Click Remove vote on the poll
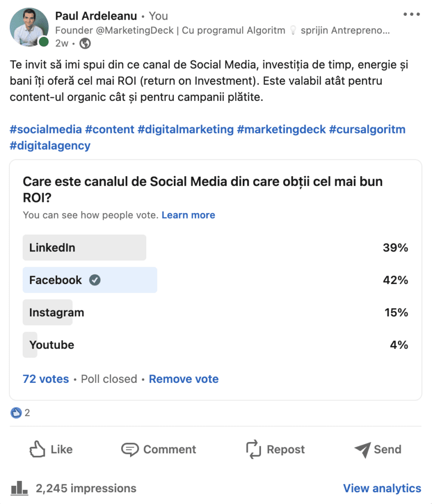The width and height of the screenshot is (432, 504). [184, 379]
